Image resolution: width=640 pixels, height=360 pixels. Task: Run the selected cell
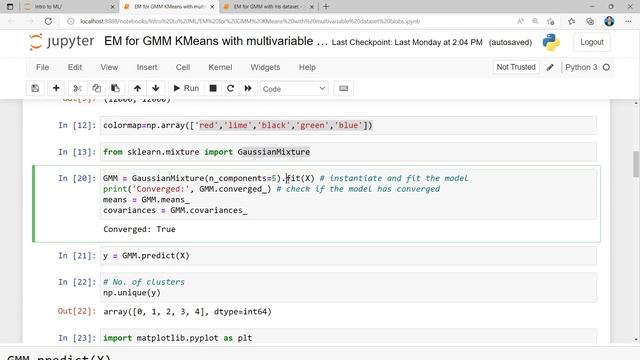tap(186, 89)
